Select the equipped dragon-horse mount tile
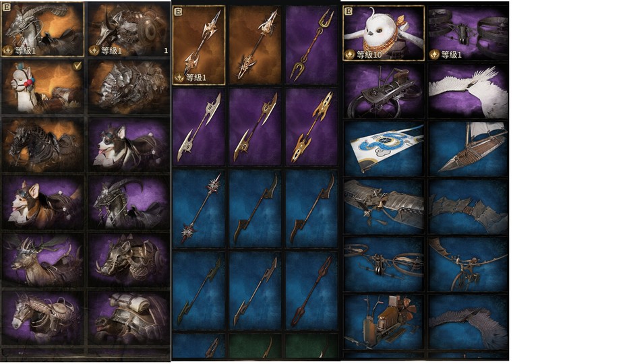Viewport: 633px width, 364px height. tap(42, 30)
